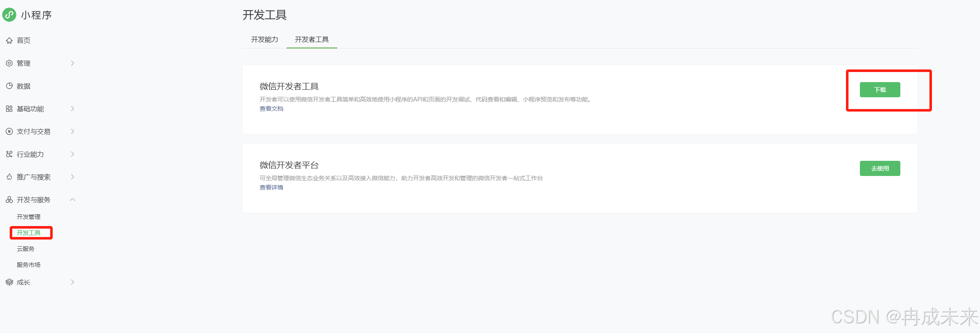Screen dimensions: 980x333
Task: Click the grid icon beside 基础功能
Action: point(9,109)
